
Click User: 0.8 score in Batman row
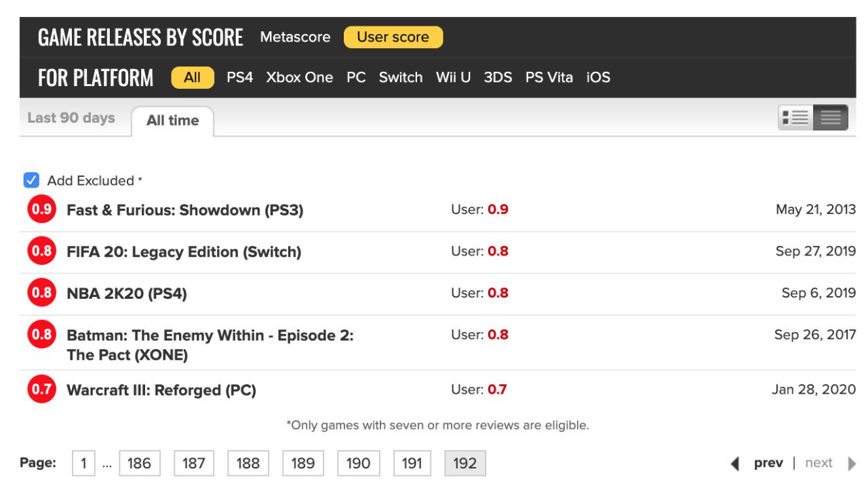[x=479, y=335]
